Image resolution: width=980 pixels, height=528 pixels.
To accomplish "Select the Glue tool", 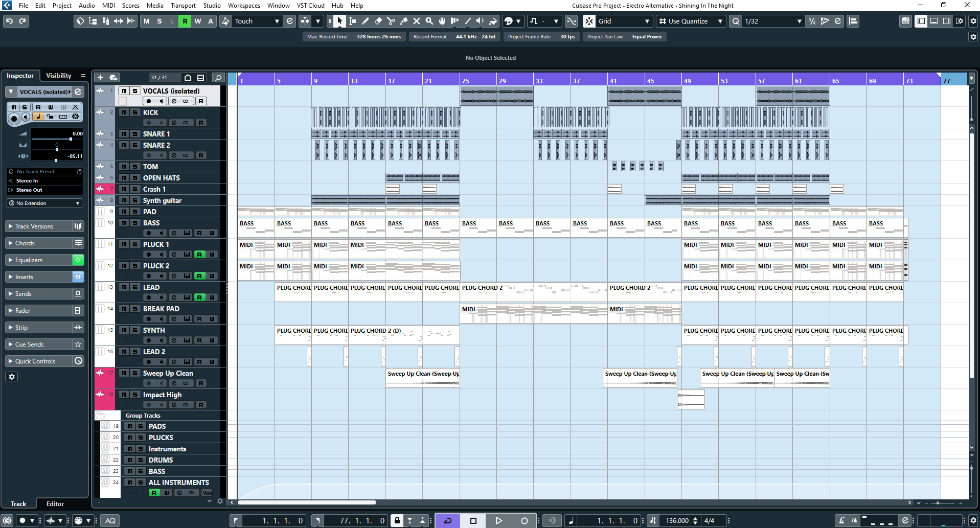I will [x=404, y=21].
